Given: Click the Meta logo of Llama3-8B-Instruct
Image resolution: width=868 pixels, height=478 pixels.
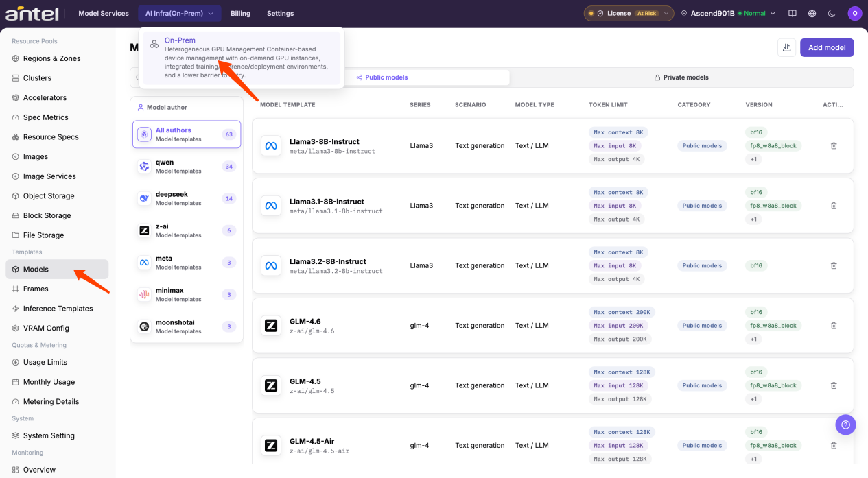Looking at the screenshot, I should (x=271, y=146).
